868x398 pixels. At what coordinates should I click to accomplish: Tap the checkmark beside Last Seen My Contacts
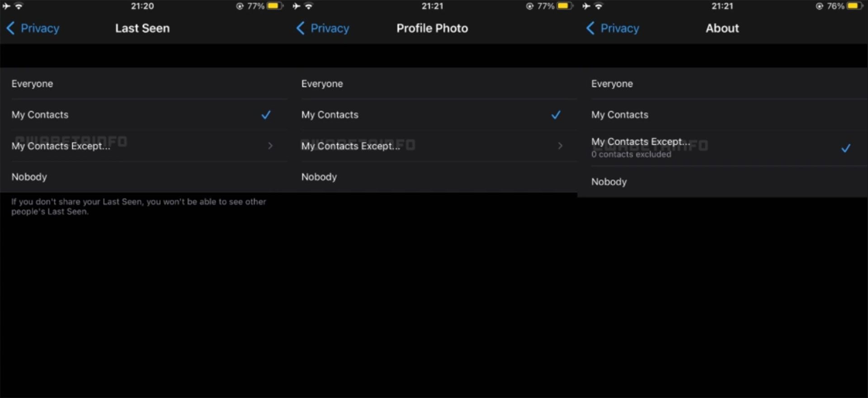(266, 115)
